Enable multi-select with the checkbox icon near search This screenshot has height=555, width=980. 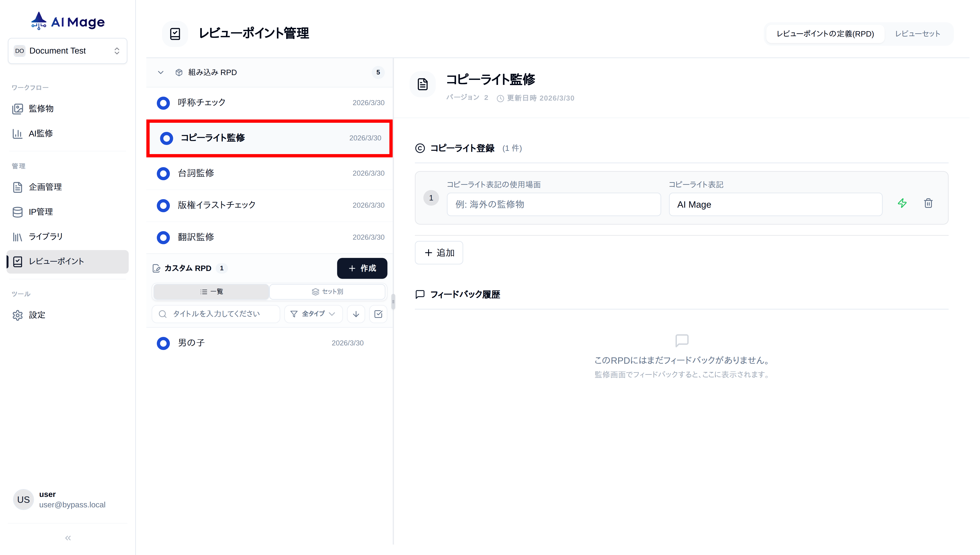(x=378, y=314)
